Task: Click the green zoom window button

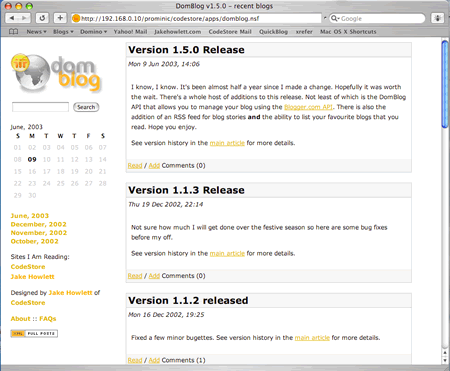Action: click(29, 6)
